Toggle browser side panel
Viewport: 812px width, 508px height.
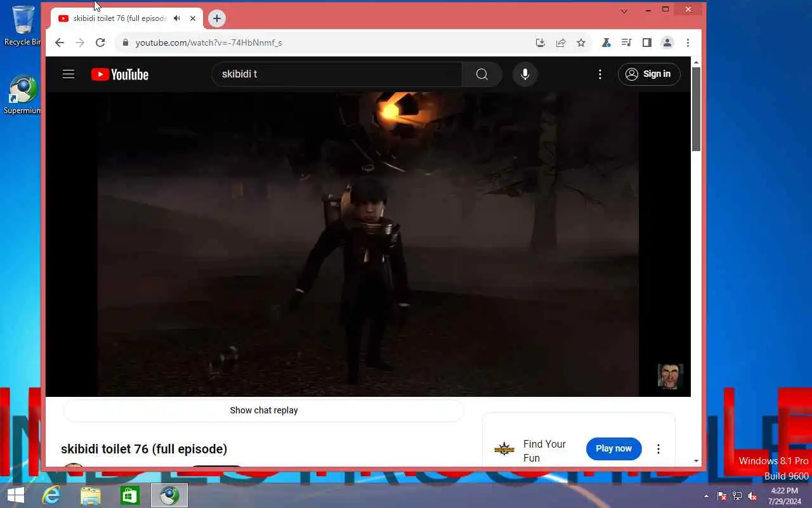coord(646,43)
